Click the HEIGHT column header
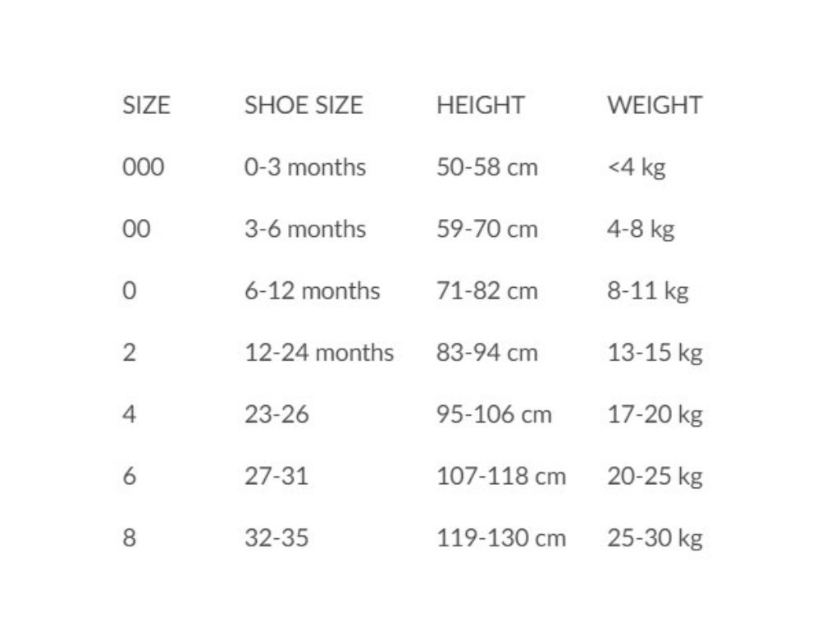The width and height of the screenshot is (840, 630). click(x=480, y=105)
